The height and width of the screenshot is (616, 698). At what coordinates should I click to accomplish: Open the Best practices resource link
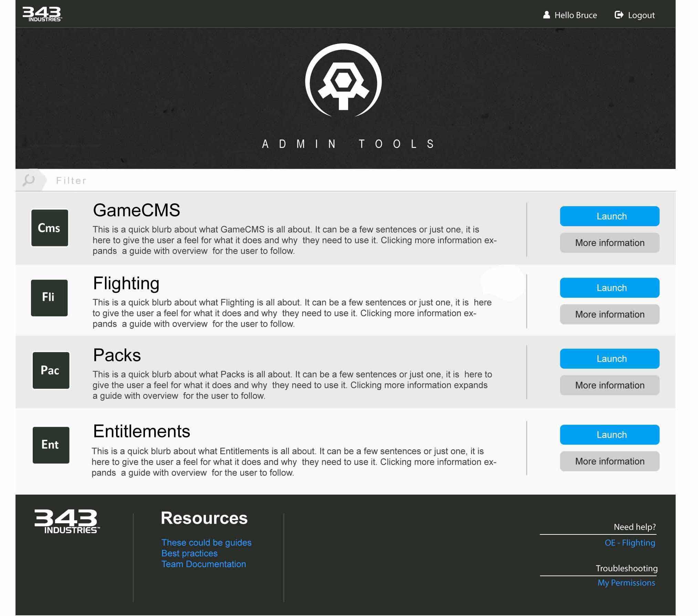tap(189, 553)
